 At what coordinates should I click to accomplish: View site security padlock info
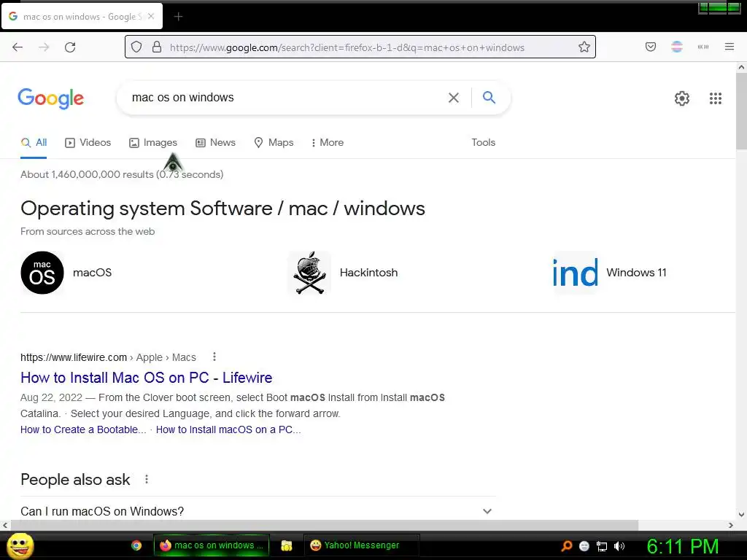tap(157, 47)
